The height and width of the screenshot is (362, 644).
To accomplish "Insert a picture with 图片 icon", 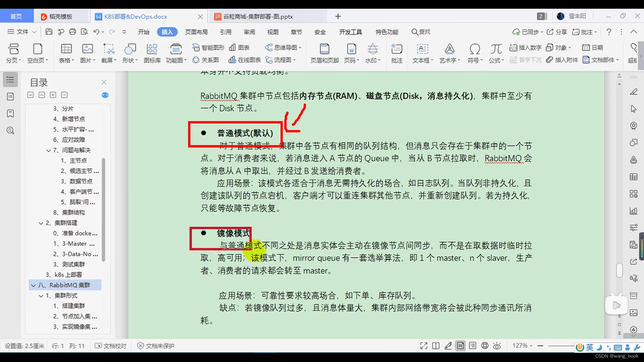I will (88, 53).
